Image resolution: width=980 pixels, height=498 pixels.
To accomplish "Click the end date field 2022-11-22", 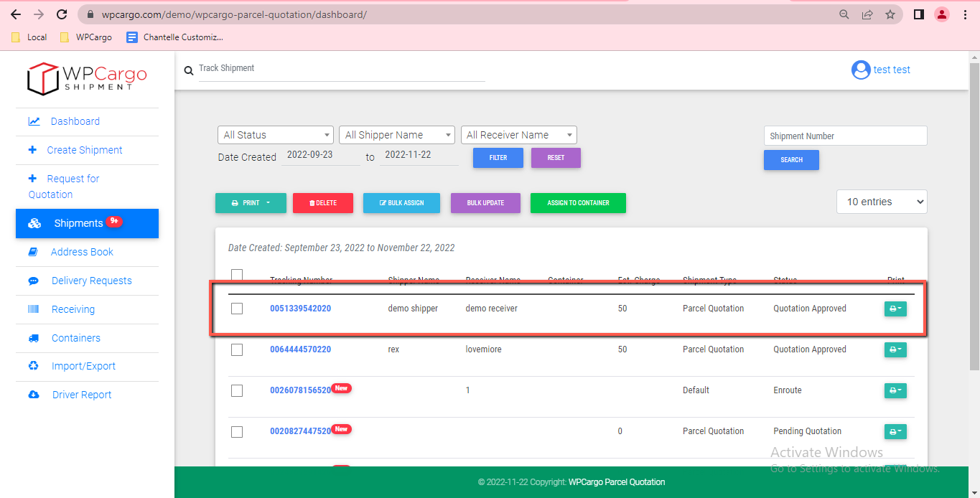I will pos(419,155).
